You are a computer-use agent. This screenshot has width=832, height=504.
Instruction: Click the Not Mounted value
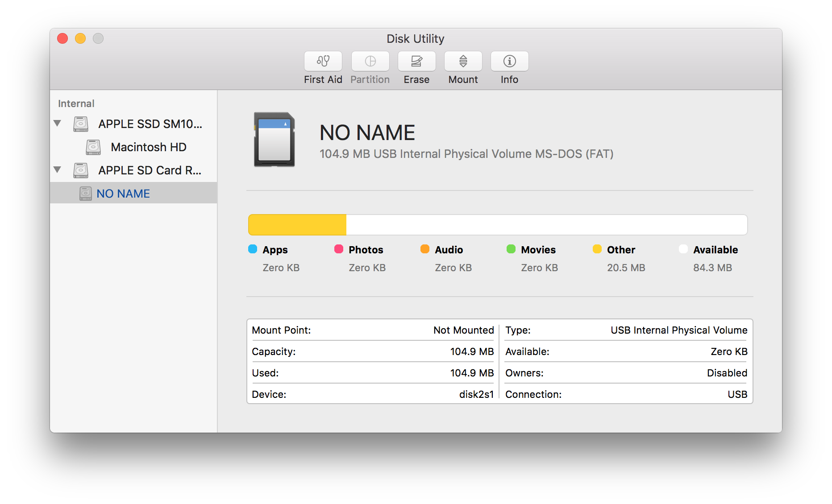[464, 330]
